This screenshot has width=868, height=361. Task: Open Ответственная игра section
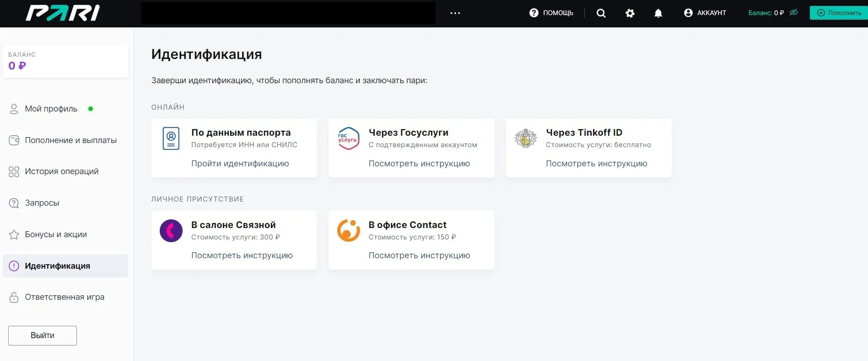pyautogui.click(x=65, y=297)
